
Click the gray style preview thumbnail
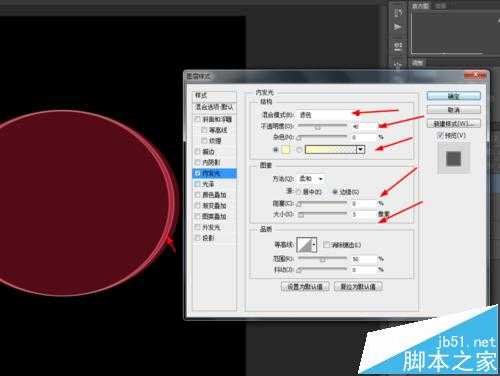[x=454, y=159]
